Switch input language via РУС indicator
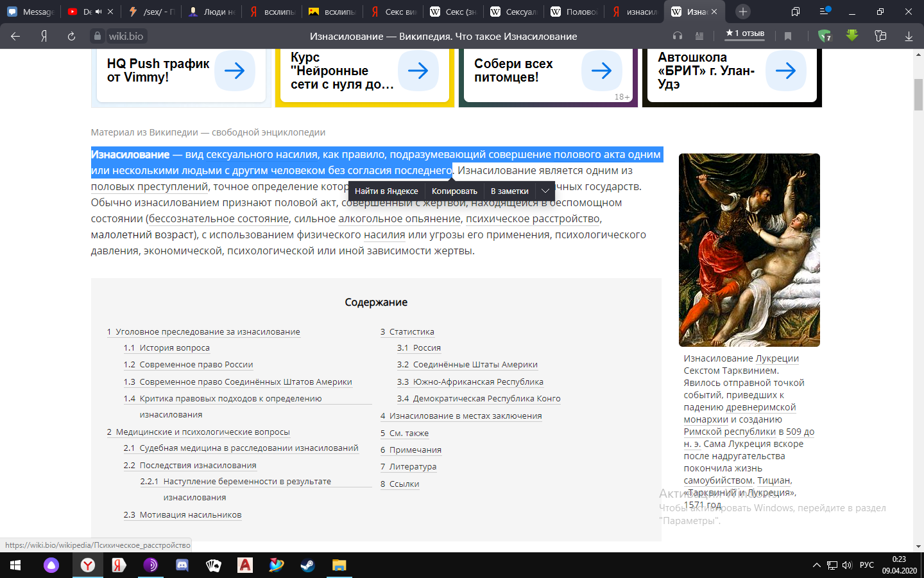Screen dimensions: 924x578 coord(867,565)
